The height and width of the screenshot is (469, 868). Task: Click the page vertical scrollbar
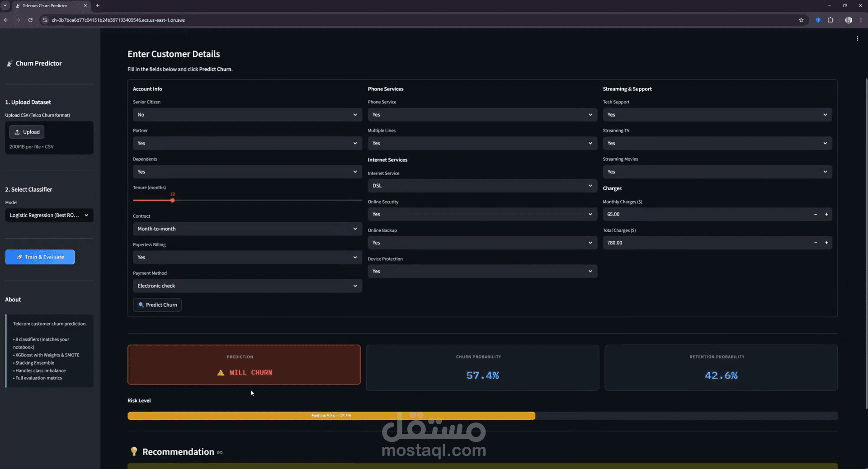(x=866, y=244)
